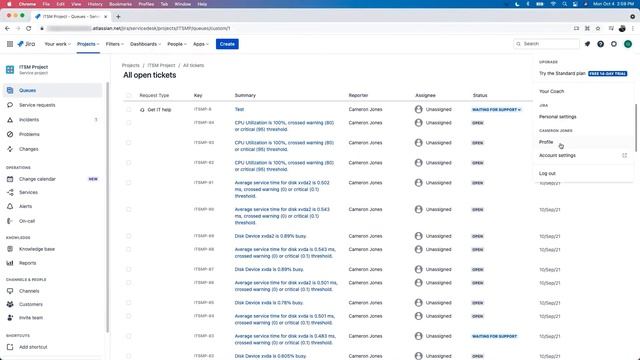Image resolution: width=640 pixels, height=360 pixels.
Task: Expand the Apps dropdown
Action: pos(200,44)
